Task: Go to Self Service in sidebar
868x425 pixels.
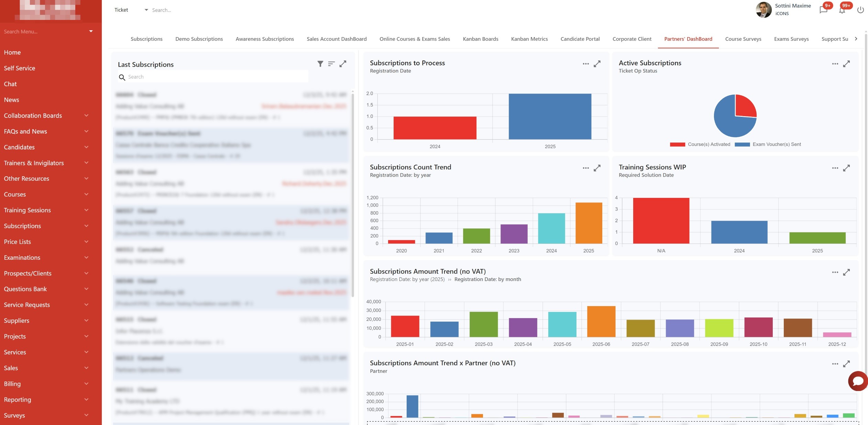Action: coord(20,68)
